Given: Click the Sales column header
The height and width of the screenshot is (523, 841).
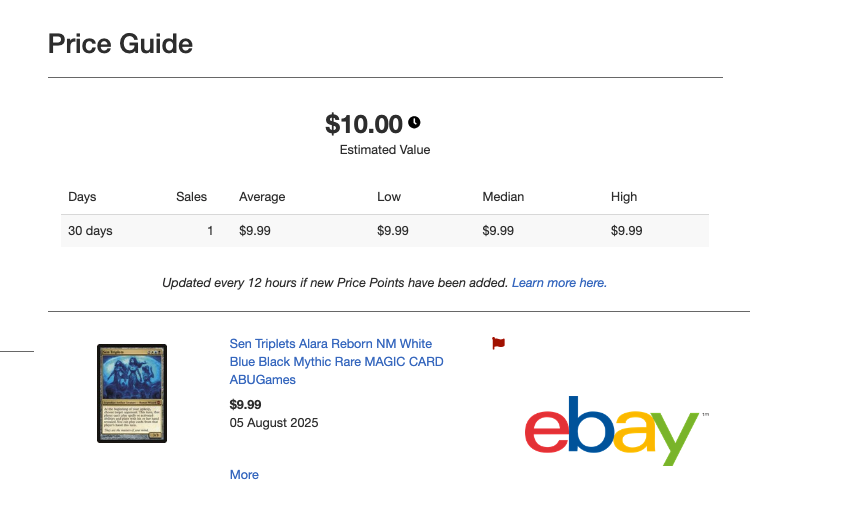Looking at the screenshot, I should [191, 197].
